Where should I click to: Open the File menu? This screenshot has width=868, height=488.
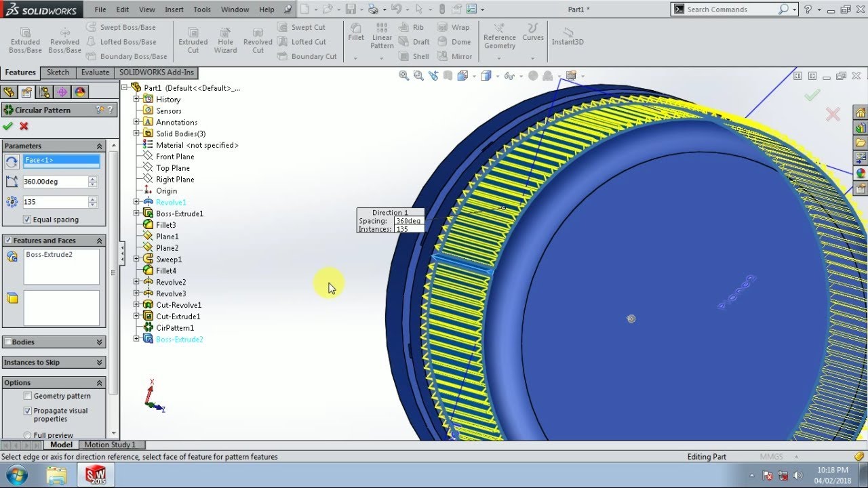tap(100, 9)
